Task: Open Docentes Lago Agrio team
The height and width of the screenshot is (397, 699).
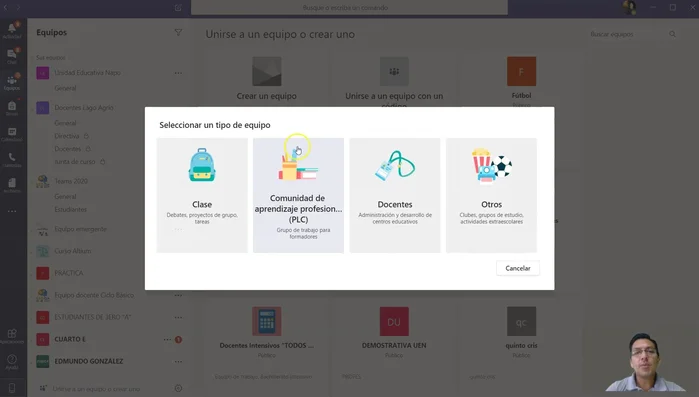Action: click(84, 108)
